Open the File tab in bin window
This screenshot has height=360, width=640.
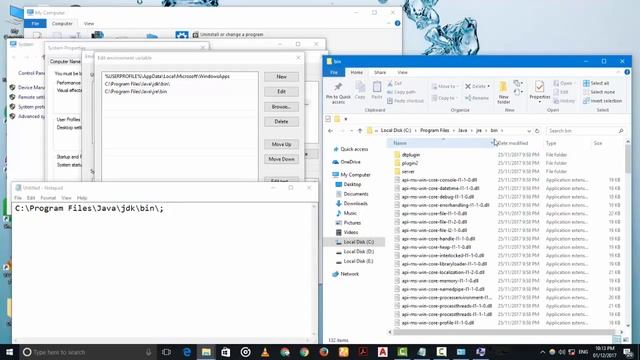pyautogui.click(x=334, y=72)
